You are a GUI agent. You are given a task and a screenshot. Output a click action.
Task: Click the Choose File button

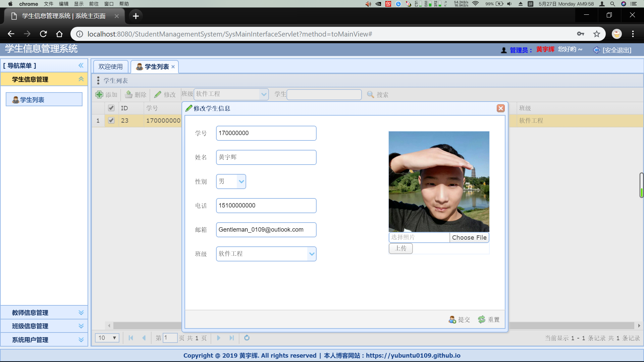469,237
